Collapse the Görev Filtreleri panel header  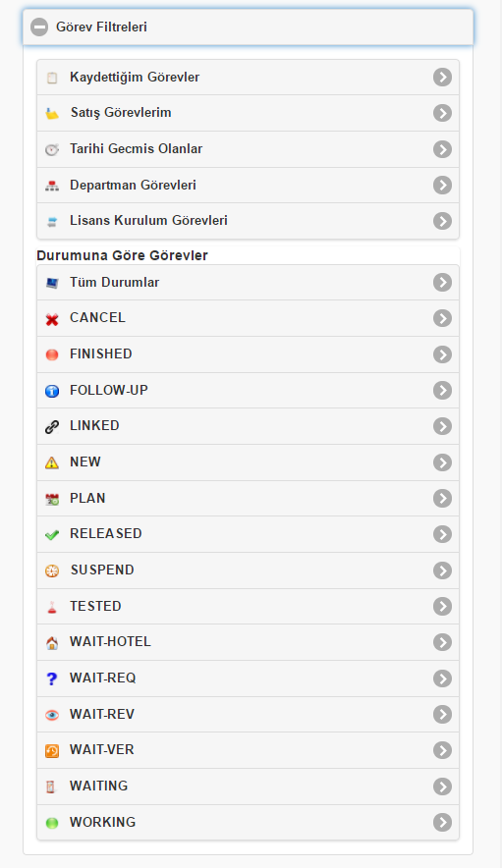[248, 27]
